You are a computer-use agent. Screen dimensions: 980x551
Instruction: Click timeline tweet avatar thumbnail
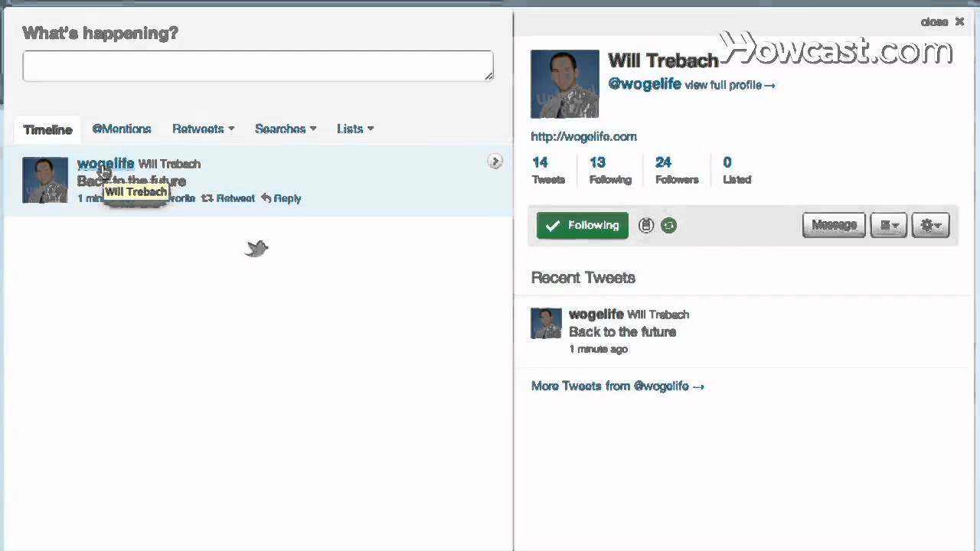tap(45, 180)
